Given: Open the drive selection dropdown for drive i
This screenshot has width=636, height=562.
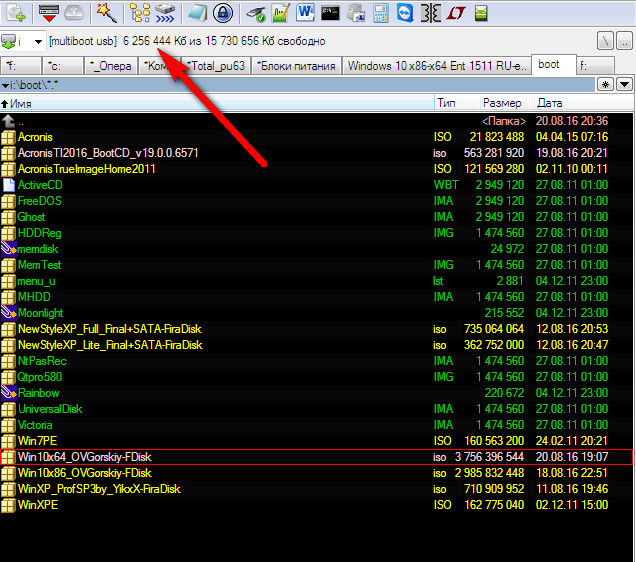Looking at the screenshot, I should coord(38,41).
